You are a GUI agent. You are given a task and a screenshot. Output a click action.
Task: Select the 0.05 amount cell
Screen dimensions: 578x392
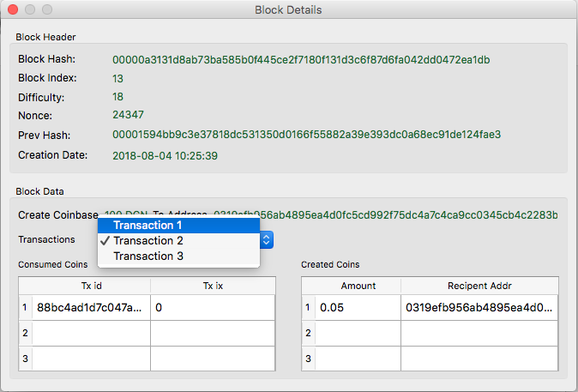click(x=358, y=308)
